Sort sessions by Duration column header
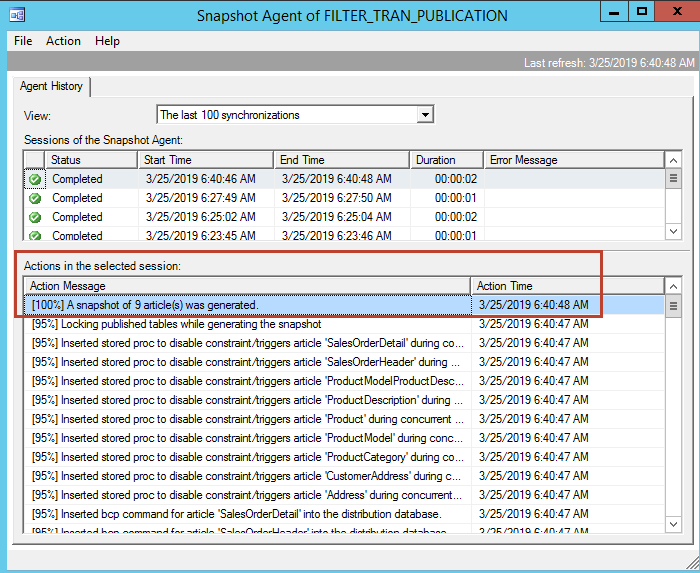The width and height of the screenshot is (700, 573). tap(445, 160)
